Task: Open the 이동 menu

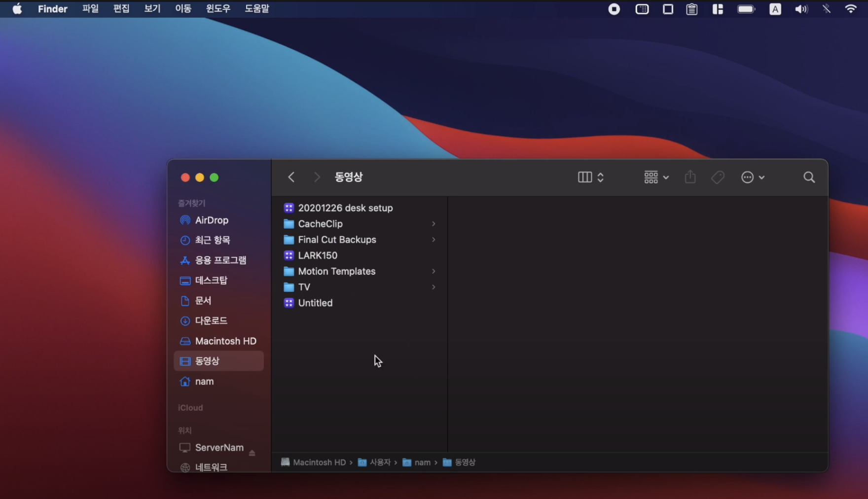Action: (183, 9)
